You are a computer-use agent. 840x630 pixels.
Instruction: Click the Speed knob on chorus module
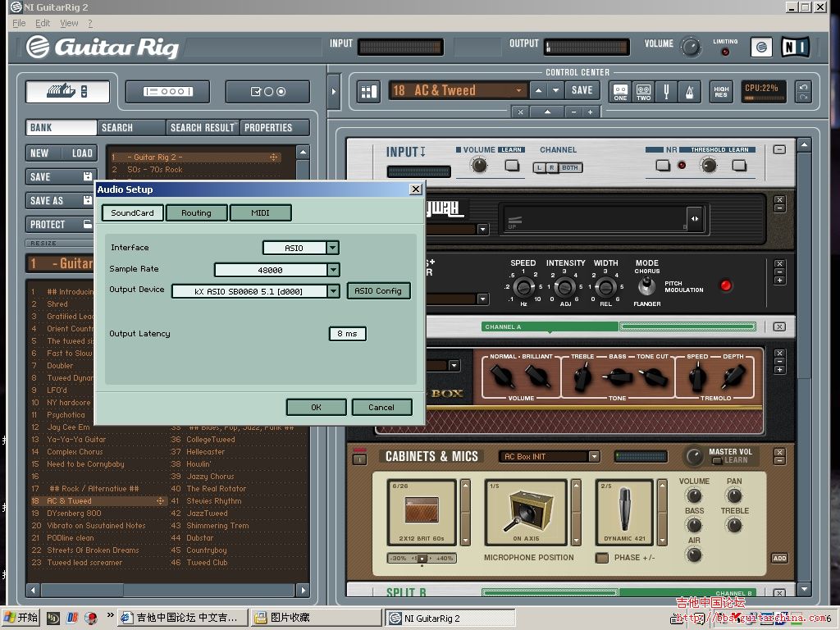coord(523,287)
